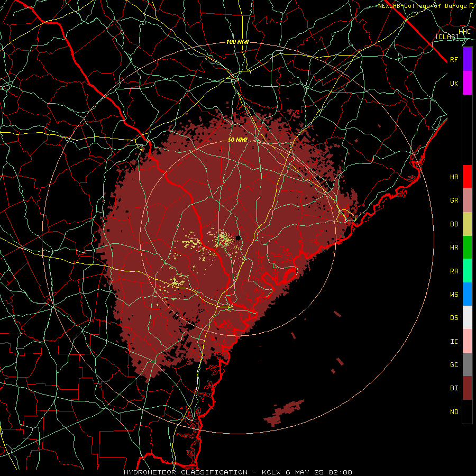Click the ND black legend swatch
The image size is (476, 476).
(467, 411)
